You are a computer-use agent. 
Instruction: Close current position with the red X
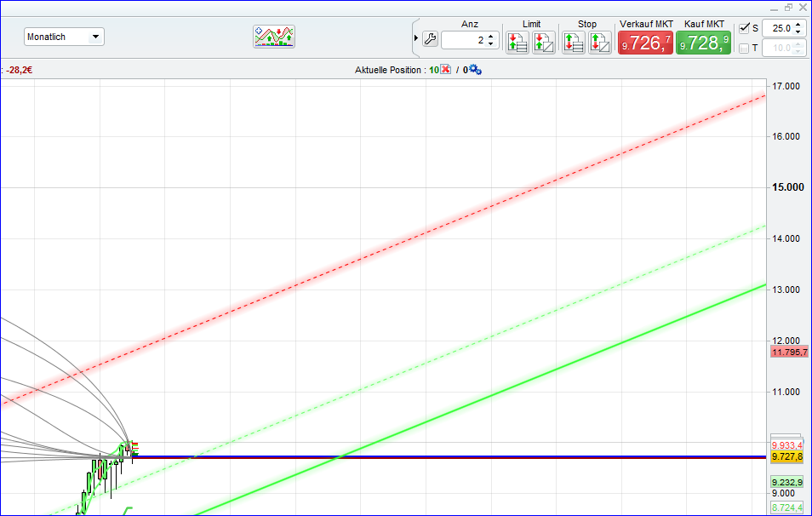click(x=446, y=70)
